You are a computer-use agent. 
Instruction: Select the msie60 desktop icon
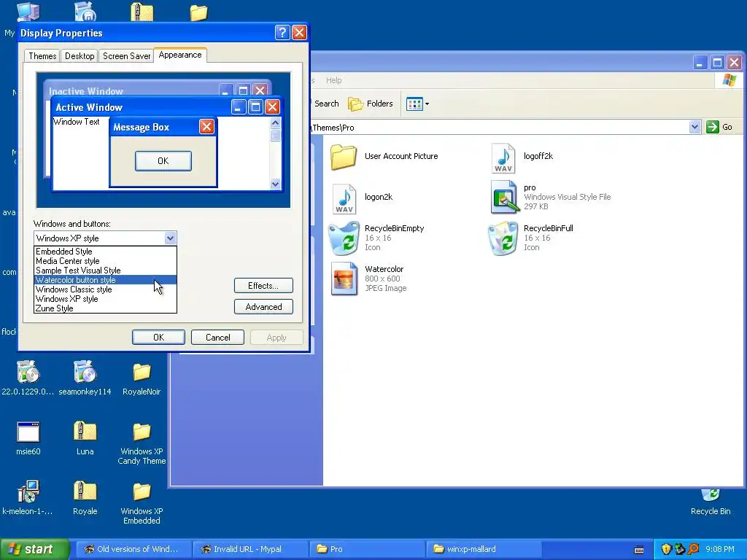[28, 432]
